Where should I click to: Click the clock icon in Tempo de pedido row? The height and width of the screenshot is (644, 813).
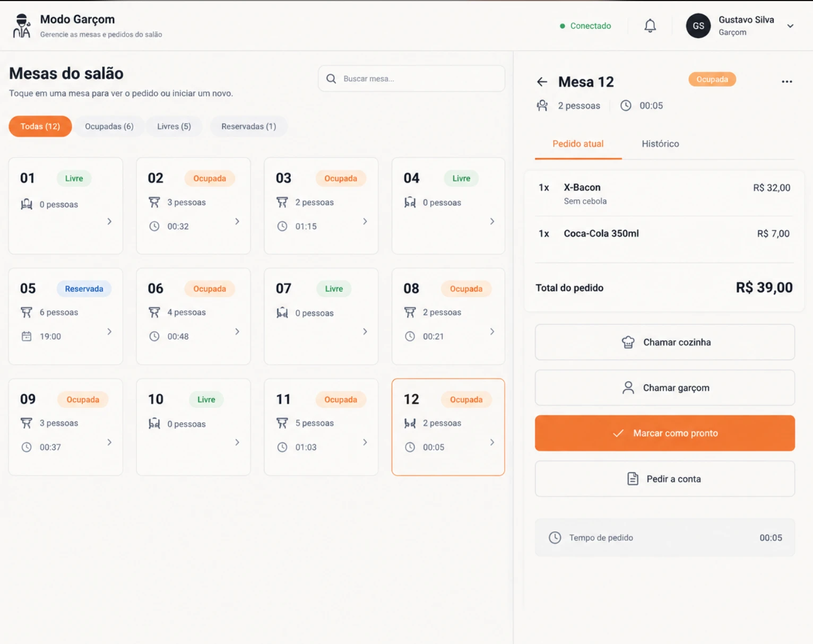coord(555,537)
